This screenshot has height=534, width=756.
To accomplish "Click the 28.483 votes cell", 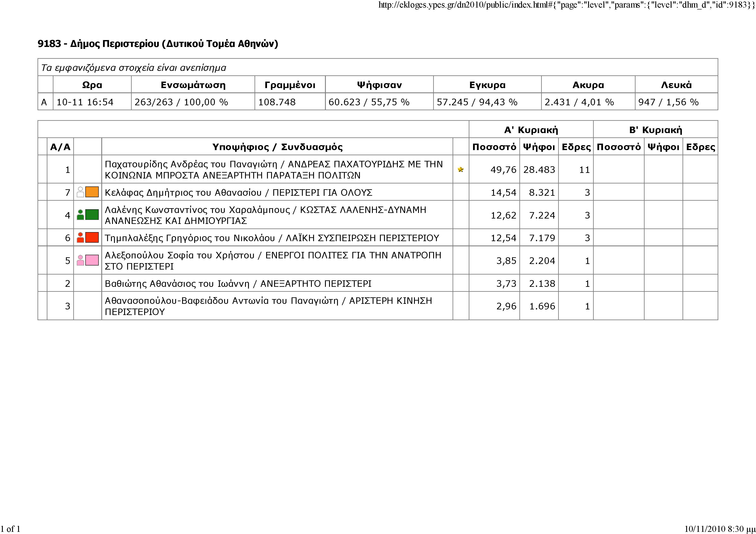I will pyautogui.click(x=539, y=169).
